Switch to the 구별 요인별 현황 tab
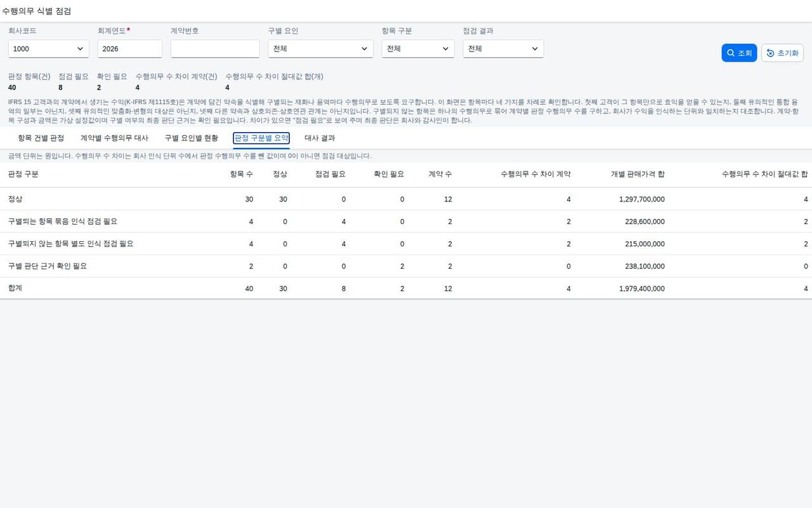This screenshot has height=508, width=812. pyautogui.click(x=191, y=138)
